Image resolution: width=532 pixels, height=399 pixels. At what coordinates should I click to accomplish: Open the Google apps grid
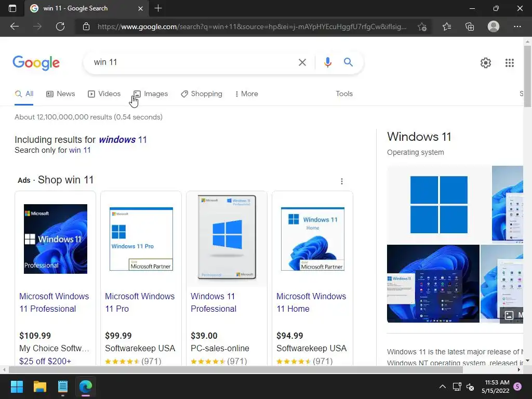click(509, 63)
